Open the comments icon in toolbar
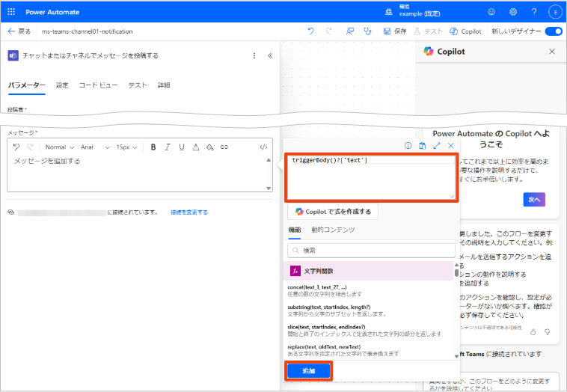Viewport: 567px width, 392px height. (349, 31)
